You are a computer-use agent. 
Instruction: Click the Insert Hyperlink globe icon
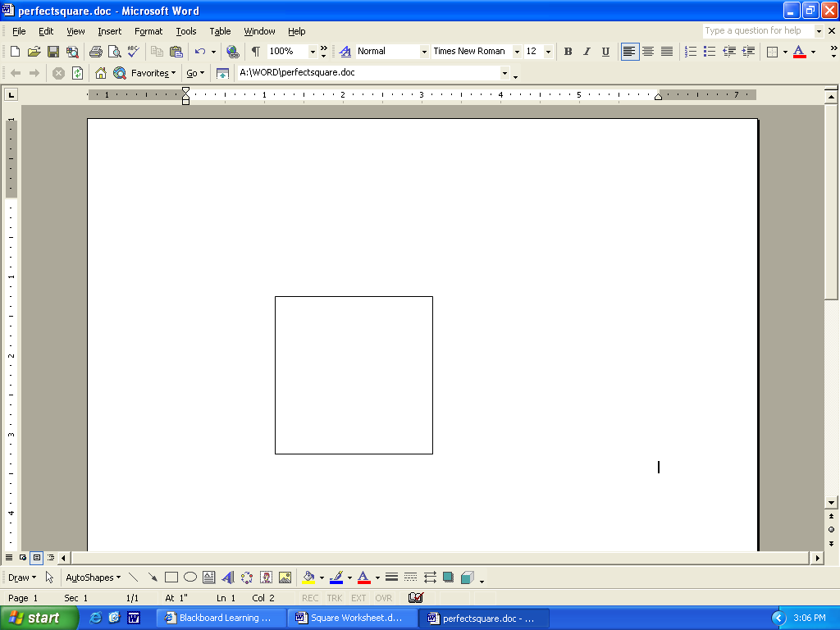(x=232, y=52)
